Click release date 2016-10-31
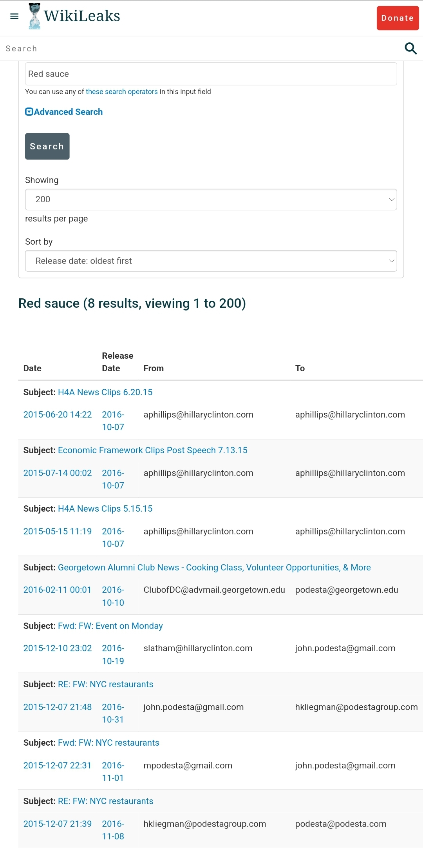Image resolution: width=423 pixels, height=868 pixels. point(113,713)
